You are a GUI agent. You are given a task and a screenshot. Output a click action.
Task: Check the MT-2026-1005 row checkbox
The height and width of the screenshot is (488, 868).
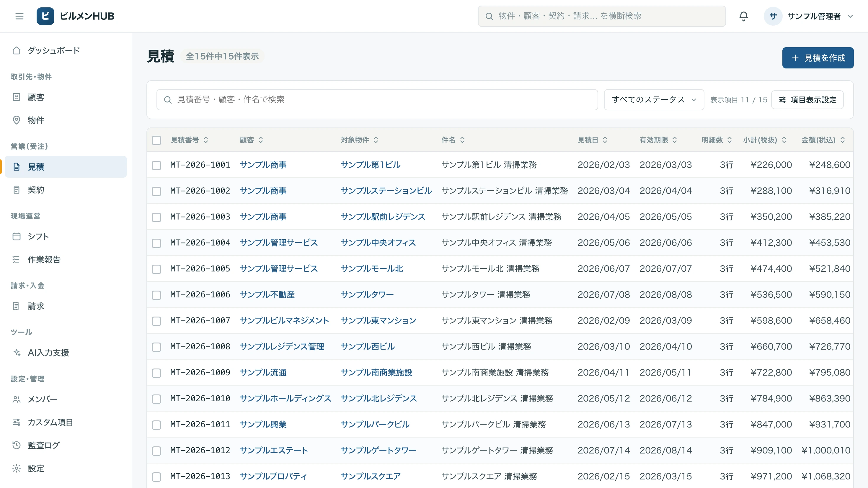click(x=156, y=269)
